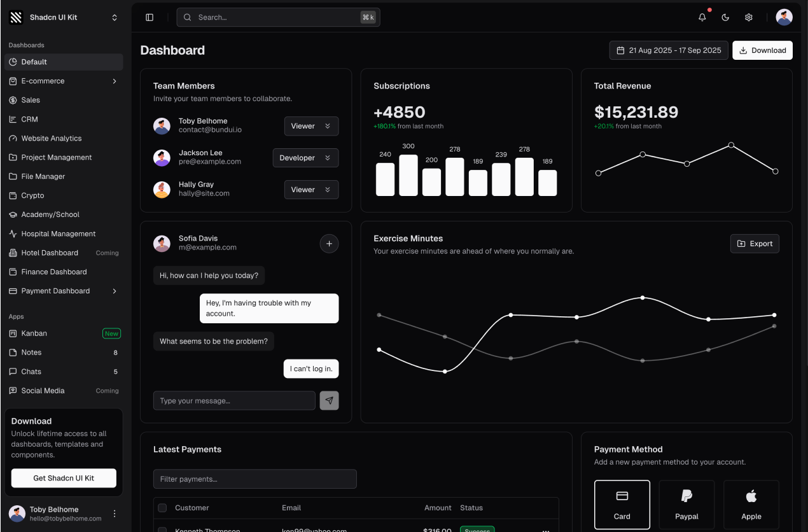The width and height of the screenshot is (808, 532).
Task: Switch theme with the moon icon
Action: tap(725, 17)
